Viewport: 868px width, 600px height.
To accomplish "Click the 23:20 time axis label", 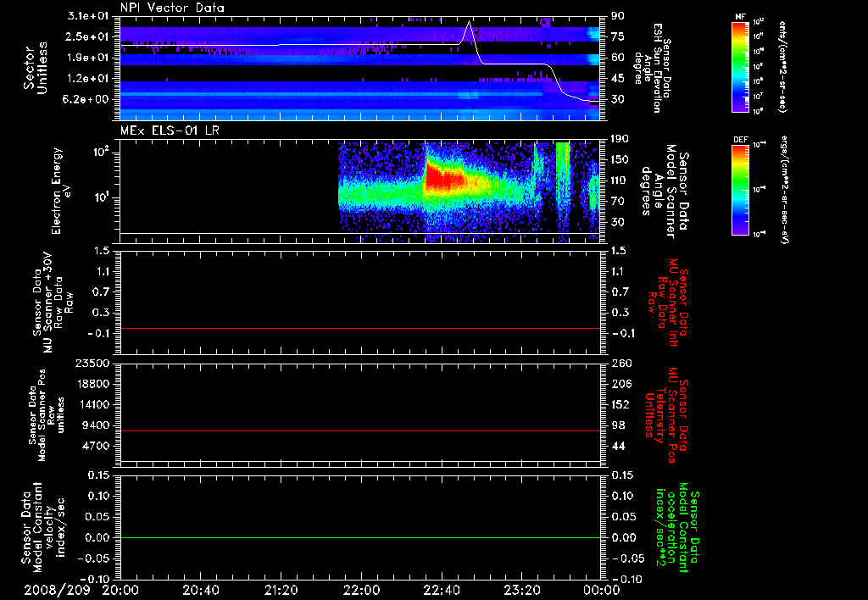I will (521, 590).
